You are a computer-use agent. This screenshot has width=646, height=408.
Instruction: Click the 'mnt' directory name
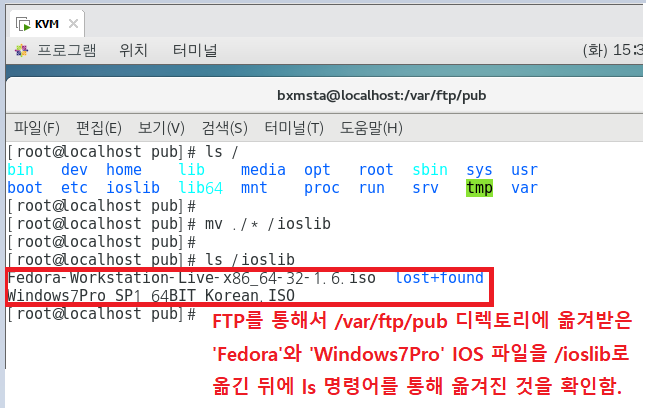(254, 188)
